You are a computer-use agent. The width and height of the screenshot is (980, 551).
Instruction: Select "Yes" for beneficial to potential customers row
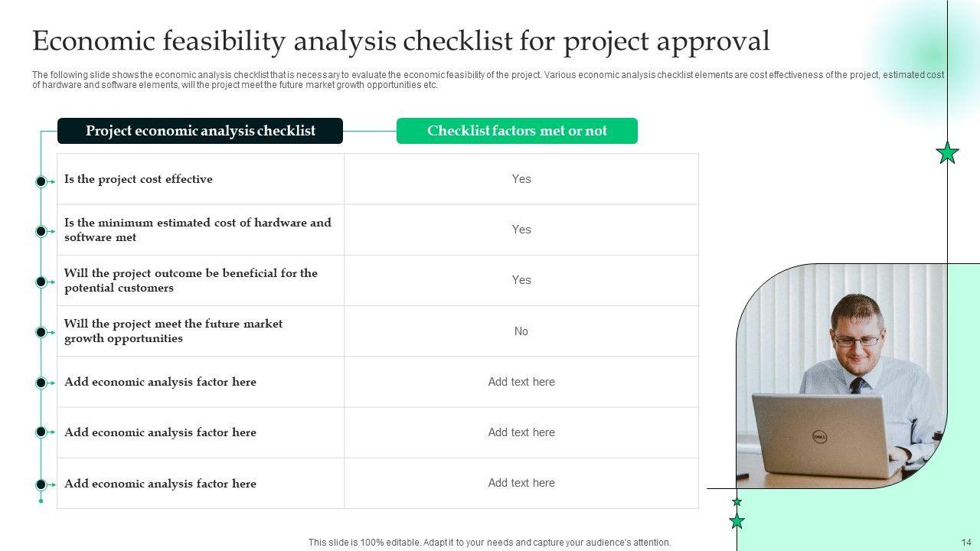pyautogui.click(x=521, y=280)
